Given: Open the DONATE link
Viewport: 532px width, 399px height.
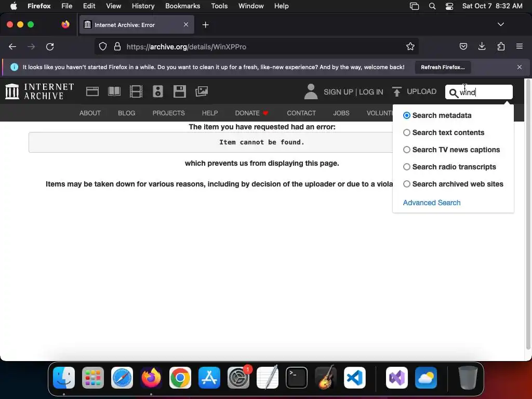Looking at the screenshot, I should pyautogui.click(x=251, y=113).
